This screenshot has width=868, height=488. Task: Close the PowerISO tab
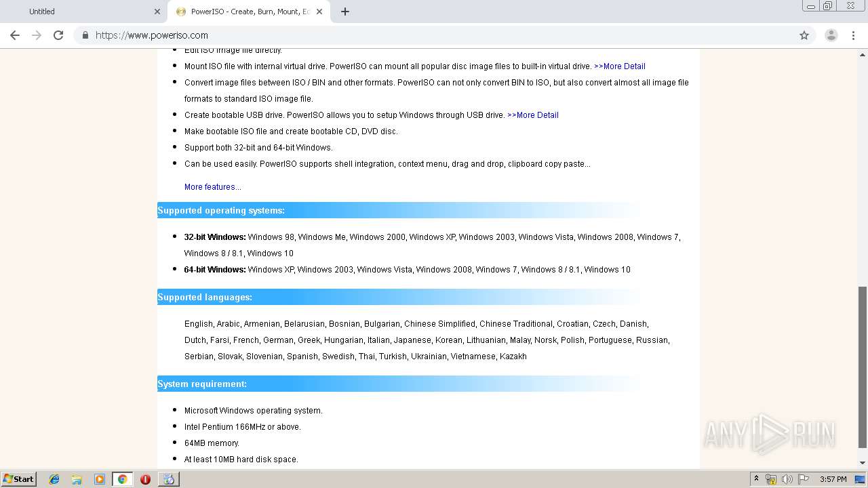click(319, 12)
